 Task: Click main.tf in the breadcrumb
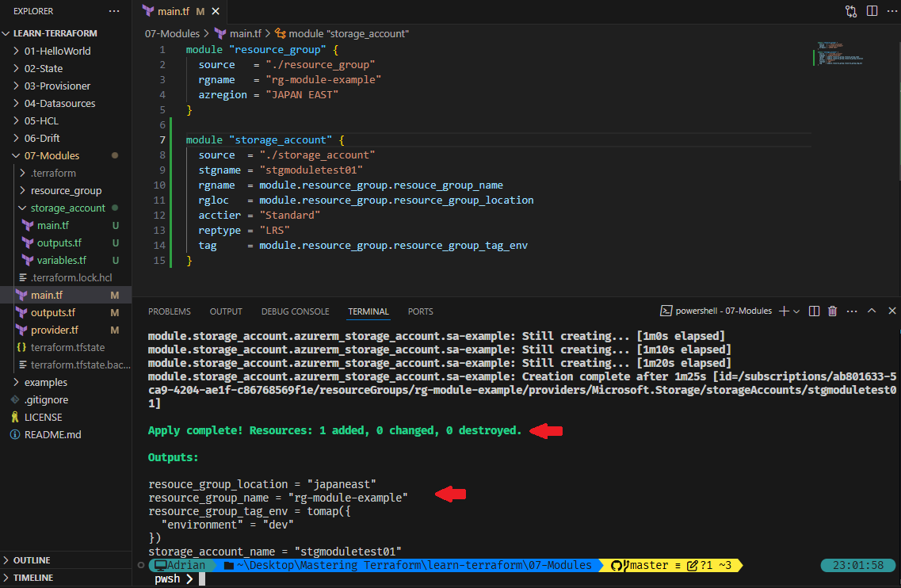(x=246, y=34)
